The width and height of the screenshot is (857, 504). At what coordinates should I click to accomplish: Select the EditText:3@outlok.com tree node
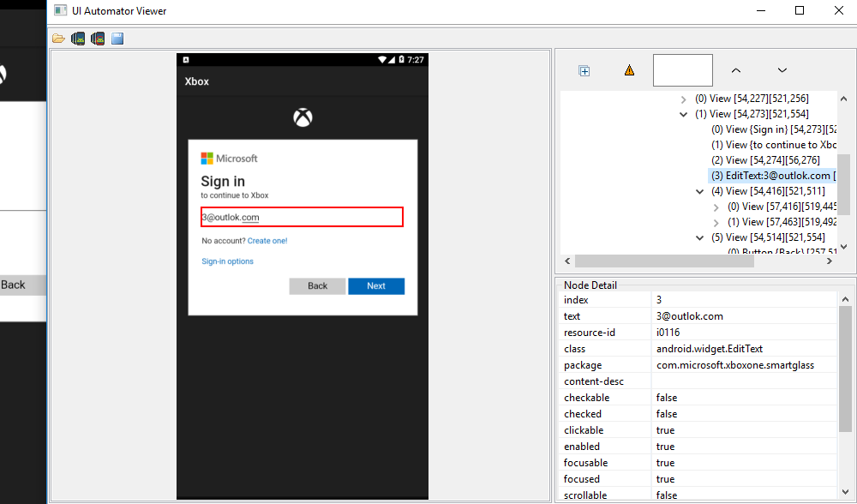pos(773,176)
